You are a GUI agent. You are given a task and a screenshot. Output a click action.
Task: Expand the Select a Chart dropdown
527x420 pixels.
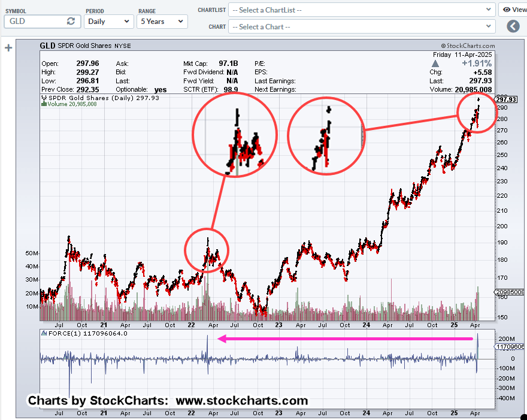click(x=363, y=26)
